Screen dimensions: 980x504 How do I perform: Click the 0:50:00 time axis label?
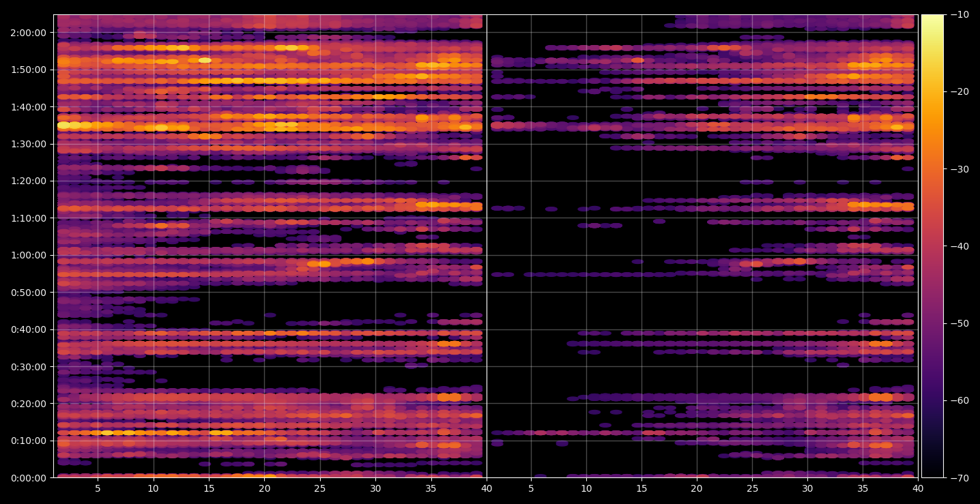pos(29,293)
